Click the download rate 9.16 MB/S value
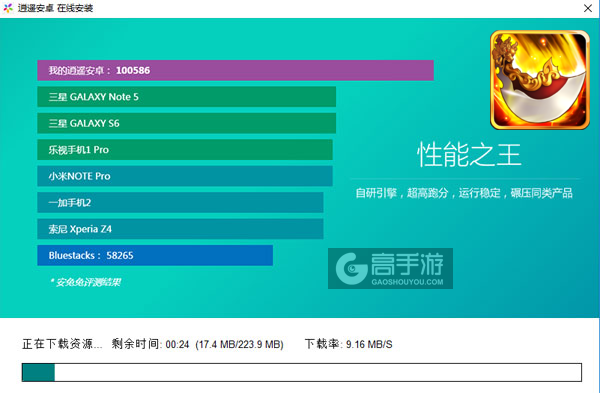Screen dimensions: 600x393 [x=369, y=344]
